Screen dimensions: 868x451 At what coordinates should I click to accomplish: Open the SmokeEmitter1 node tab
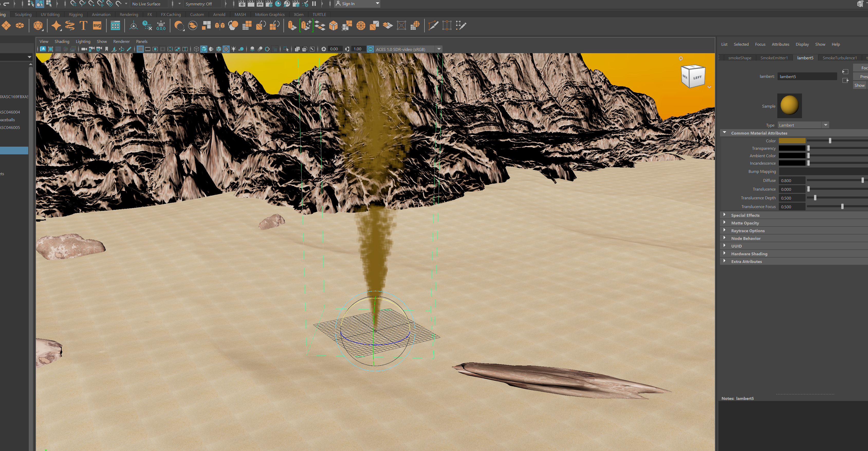click(x=774, y=58)
